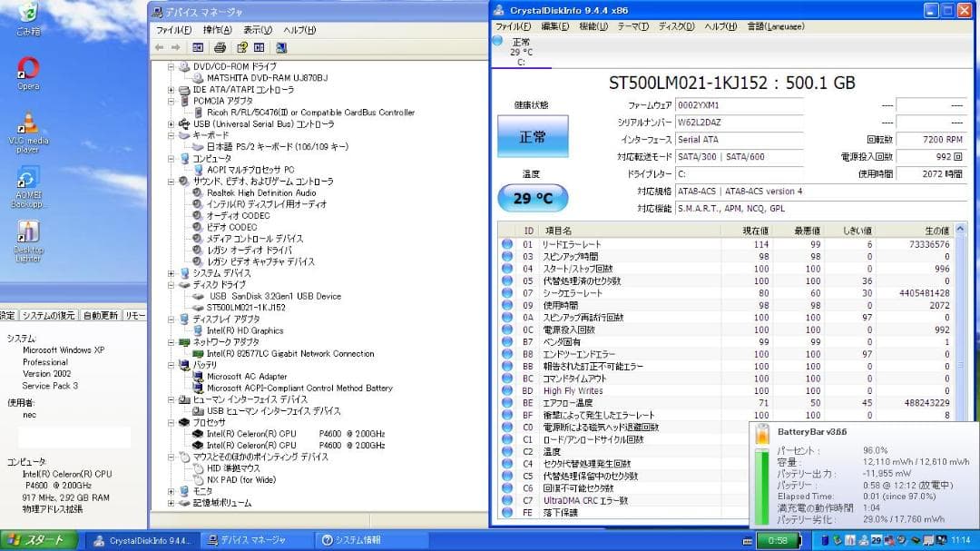Click the Help icon in Device Manager toolbar
The image size is (980, 551).
coord(240,46)
